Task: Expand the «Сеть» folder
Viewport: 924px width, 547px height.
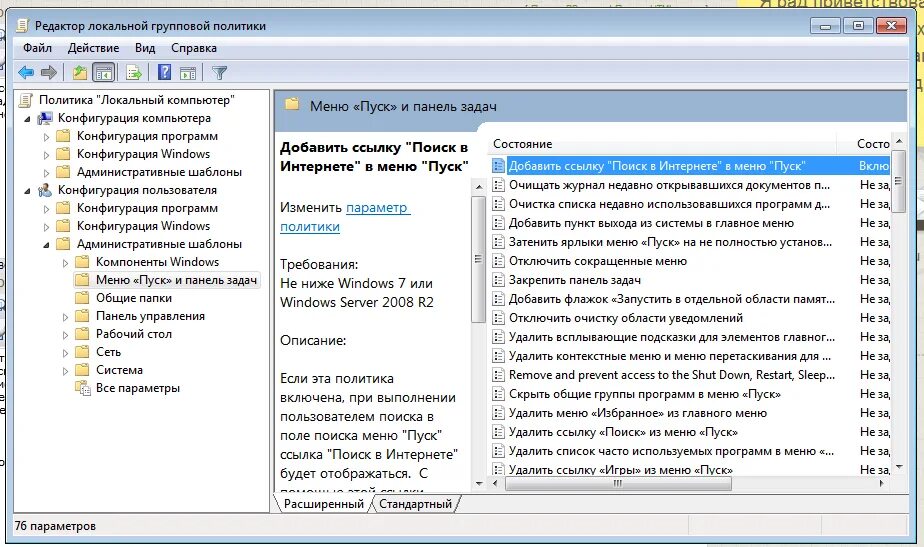Action: coord(65,353)
